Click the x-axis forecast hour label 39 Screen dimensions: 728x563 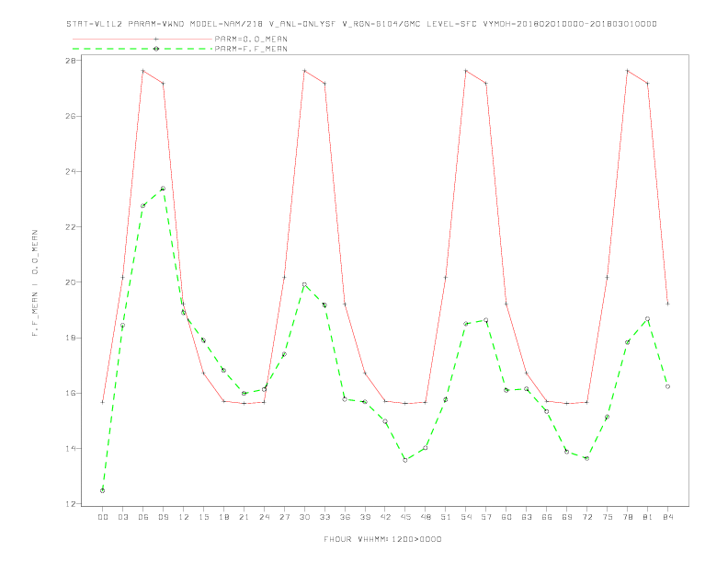[365, 517]
